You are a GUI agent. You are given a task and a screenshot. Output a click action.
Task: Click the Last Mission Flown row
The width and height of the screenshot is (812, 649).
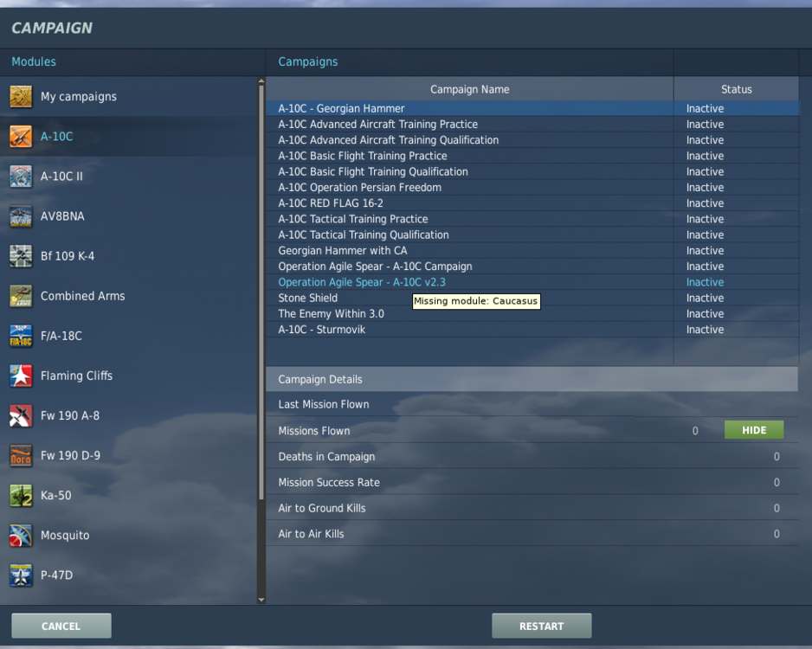532,404
